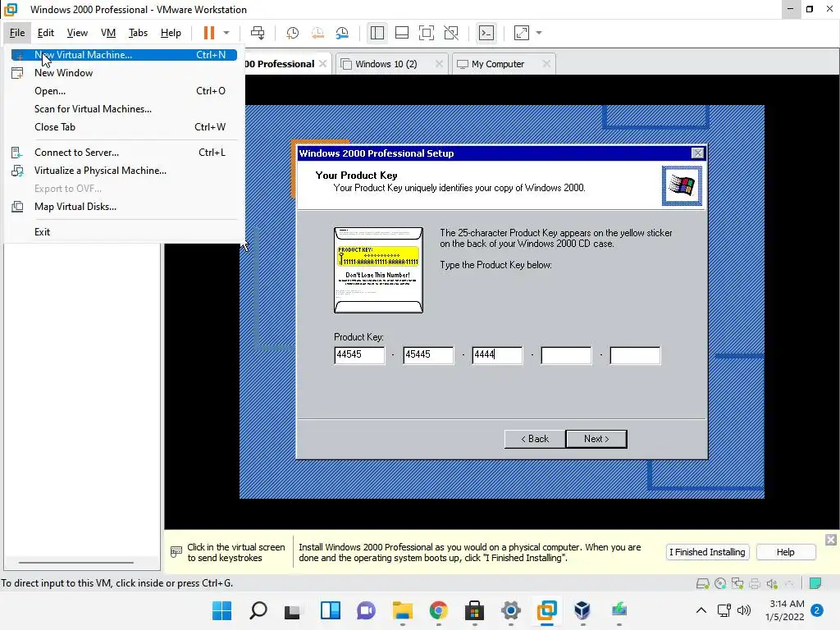Choose Close Tab menu entry

(124, 127)
